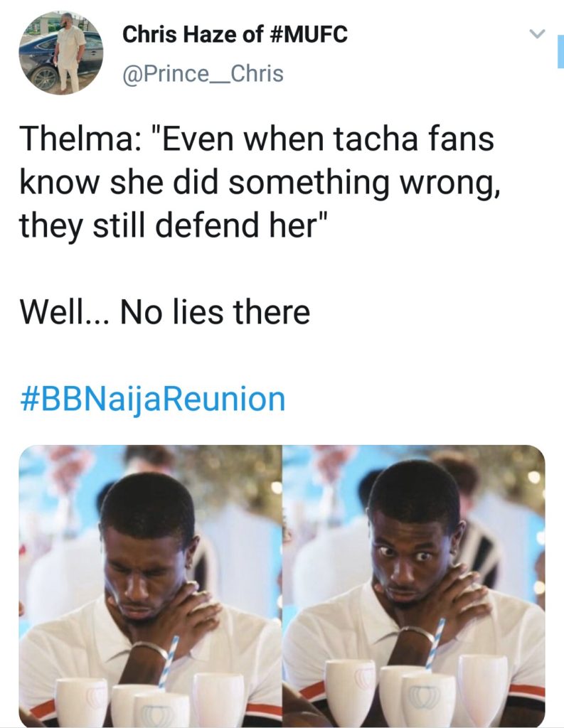564x728 pixels.
Task: Click the blue bar at right edge
Action: point(560,53)
